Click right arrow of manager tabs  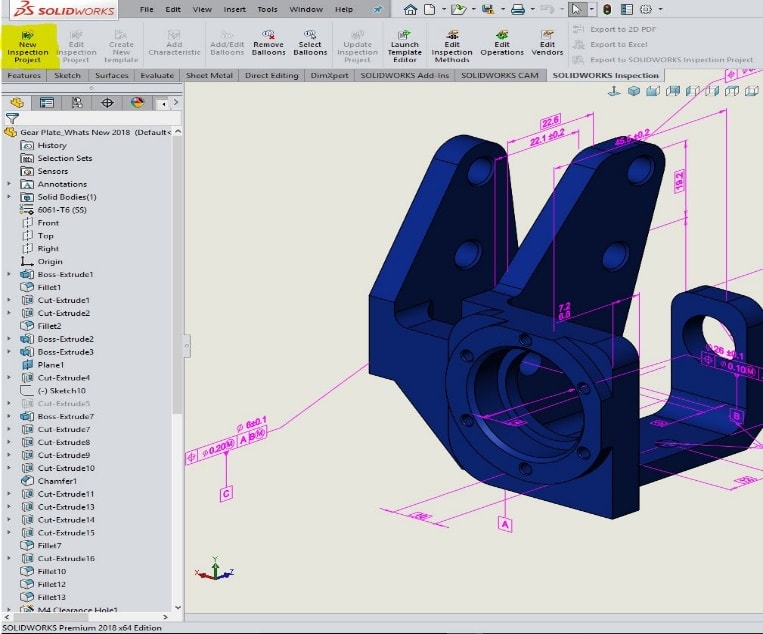click(x=176, y=102)
